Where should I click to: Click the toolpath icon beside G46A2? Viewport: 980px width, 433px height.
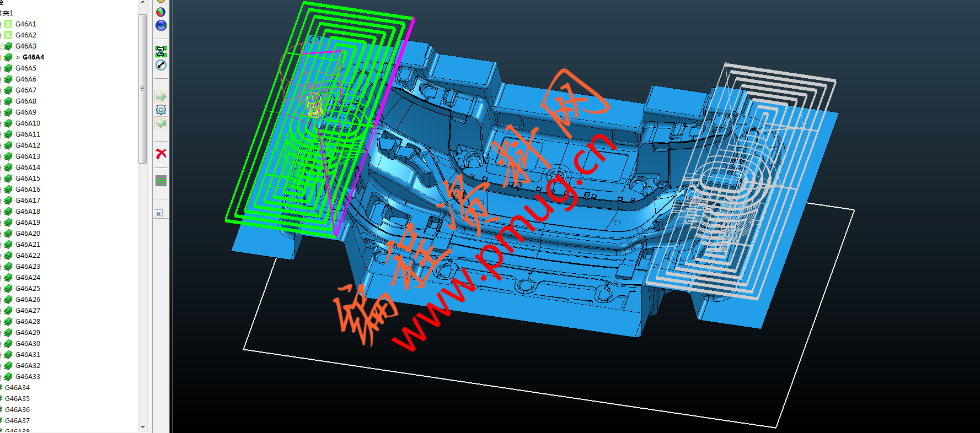pos(8,35)
